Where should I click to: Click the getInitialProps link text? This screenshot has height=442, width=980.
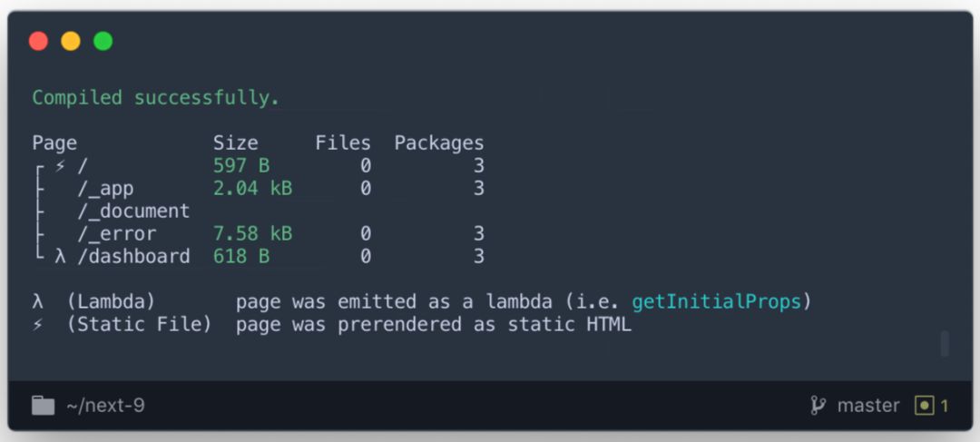click(717, 301)
